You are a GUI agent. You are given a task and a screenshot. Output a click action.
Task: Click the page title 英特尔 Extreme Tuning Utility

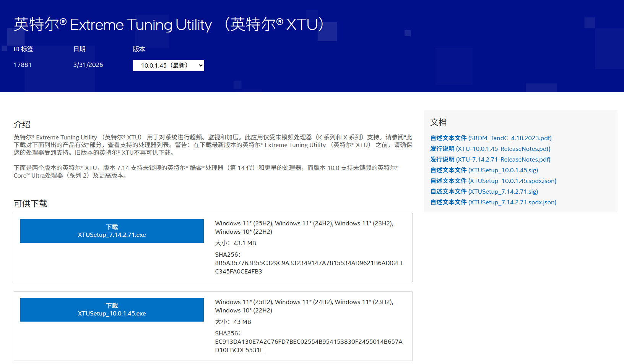tap(169, 24)
